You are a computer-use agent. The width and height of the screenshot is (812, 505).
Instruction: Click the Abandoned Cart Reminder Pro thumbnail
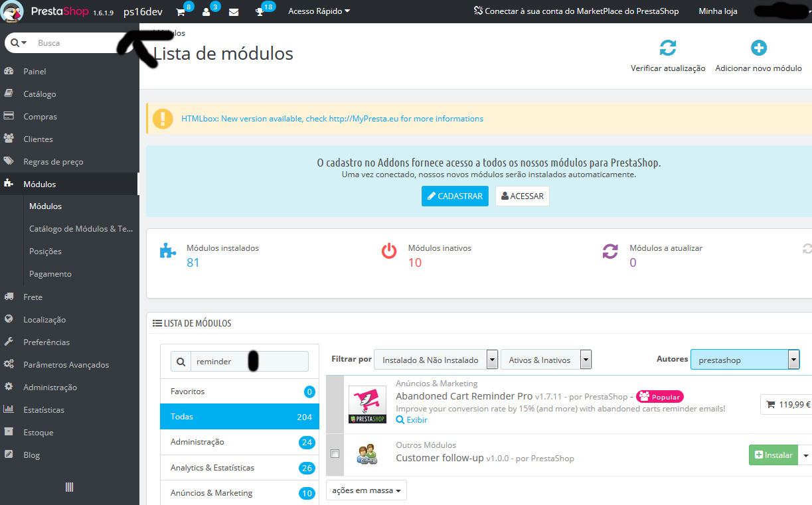(367, 405)
